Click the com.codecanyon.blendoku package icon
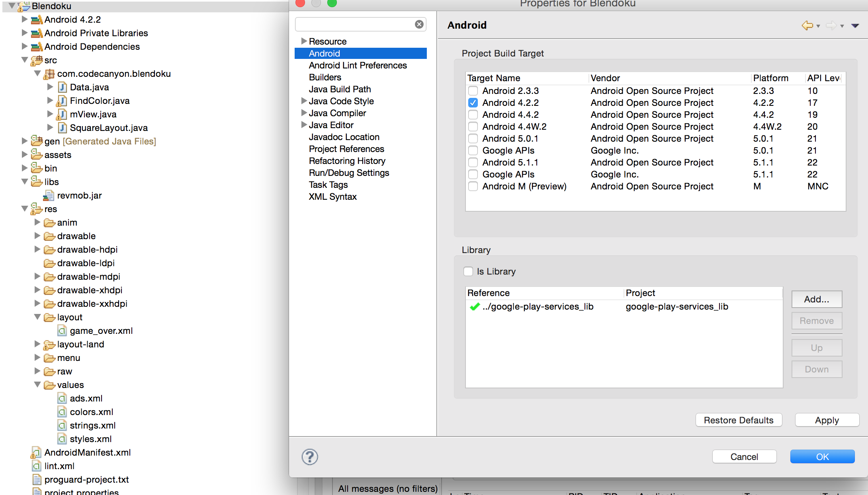 pos(49,74)
